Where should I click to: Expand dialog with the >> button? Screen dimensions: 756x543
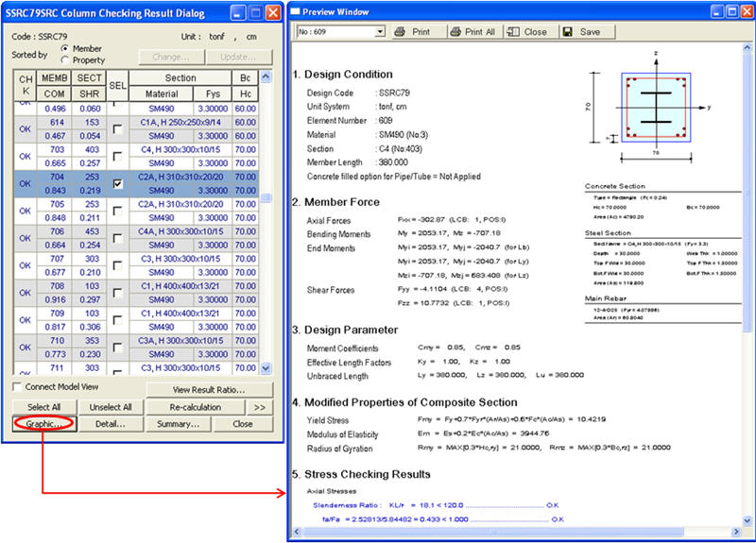point(261,407)
